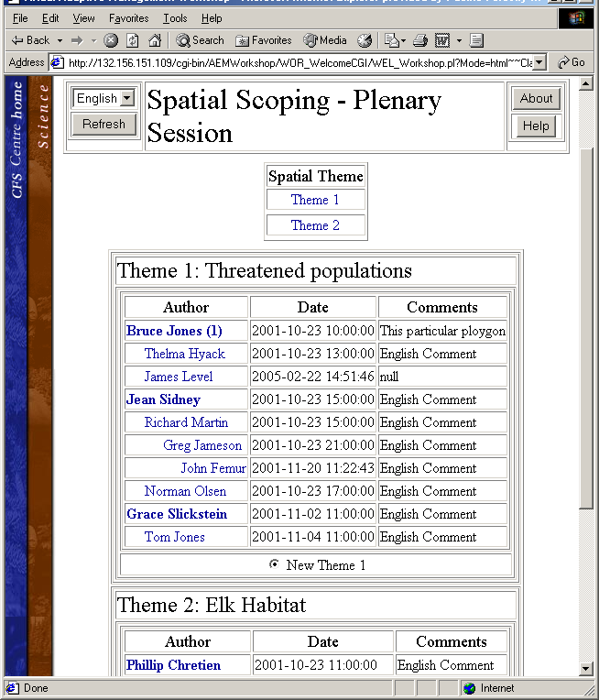The height and width of the screenshot is (700, 599).
Task: Open the Forward history dropdown arrow
Action: tap(93, 40)
